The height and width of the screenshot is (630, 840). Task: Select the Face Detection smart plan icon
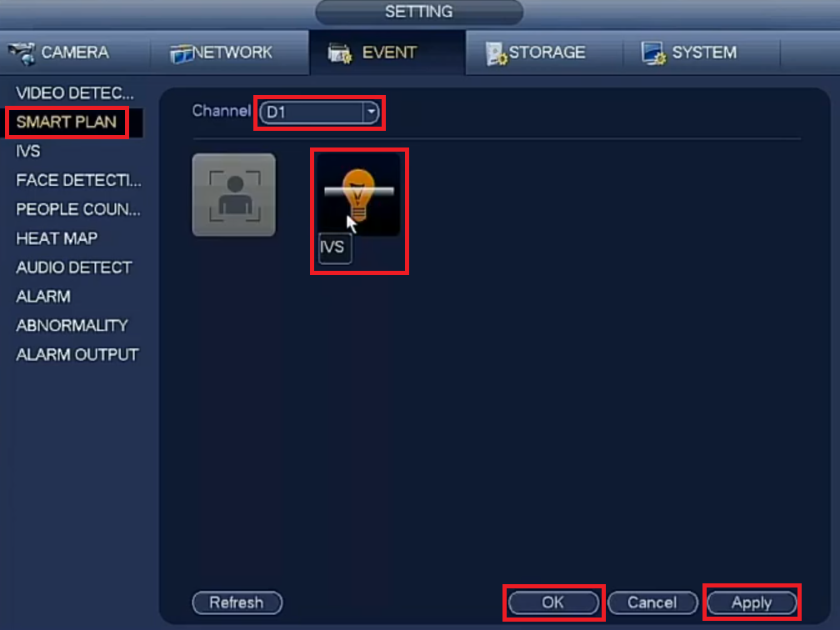tap(233, 195)
